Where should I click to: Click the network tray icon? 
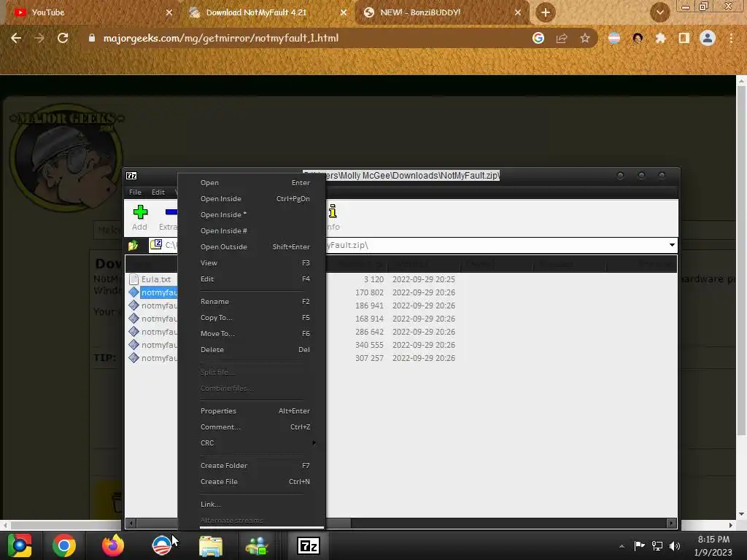tap(657, 546)
